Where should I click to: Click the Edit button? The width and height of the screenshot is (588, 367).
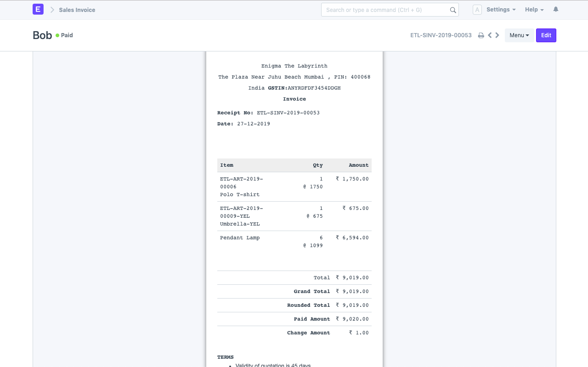pos(546,35)
